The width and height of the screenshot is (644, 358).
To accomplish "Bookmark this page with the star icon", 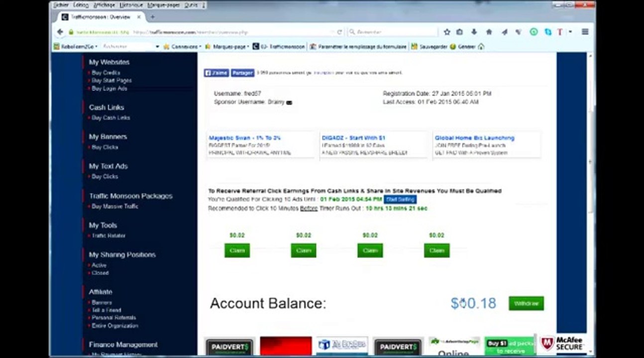I will 447,32.
